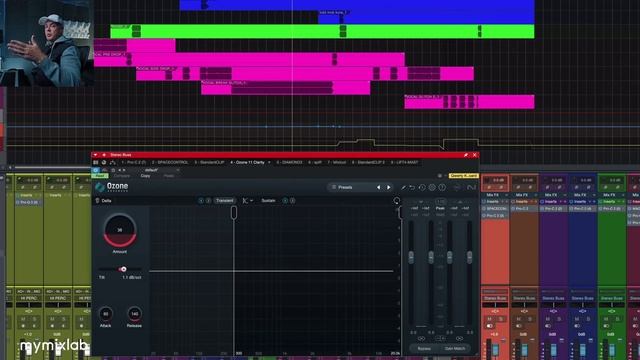Viewport: 640px width, 360px height.
Task: Adjust the Tilt slider handle
Action: (x=123, y=269)
